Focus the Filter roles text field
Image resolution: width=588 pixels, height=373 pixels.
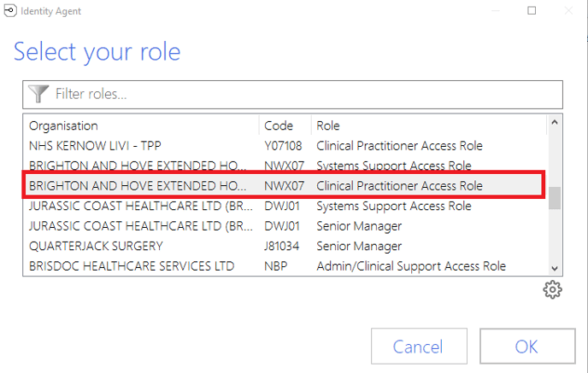299,93
